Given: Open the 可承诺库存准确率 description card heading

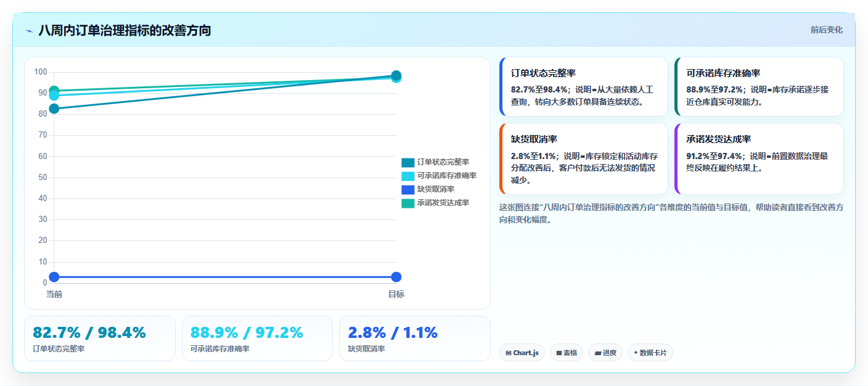Looking at the screenshot, I should 723,73.
